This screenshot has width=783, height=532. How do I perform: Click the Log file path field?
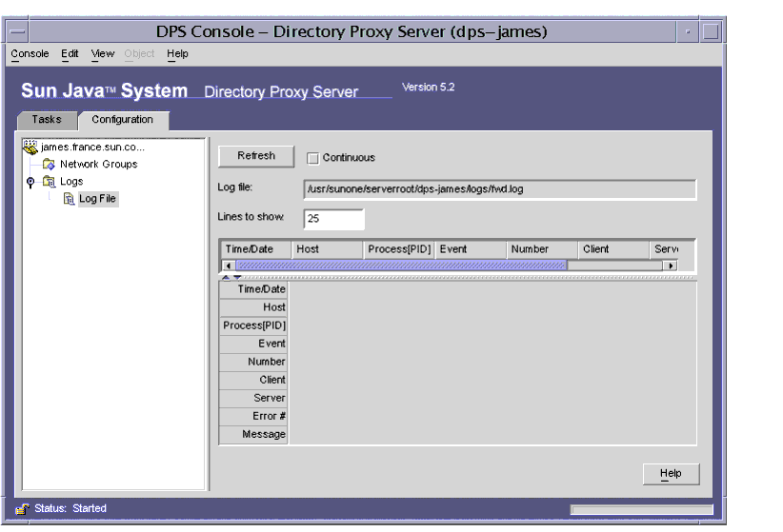499,189
